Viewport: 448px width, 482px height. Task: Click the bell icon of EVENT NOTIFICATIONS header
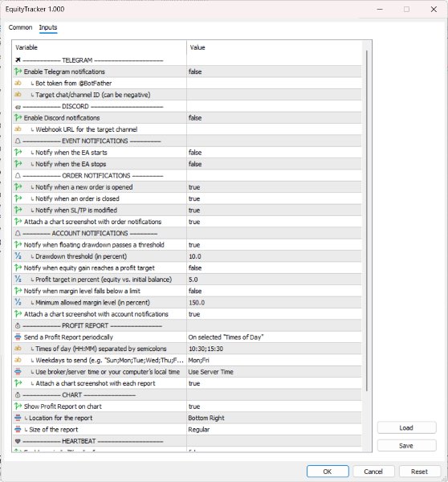(18, 141)
